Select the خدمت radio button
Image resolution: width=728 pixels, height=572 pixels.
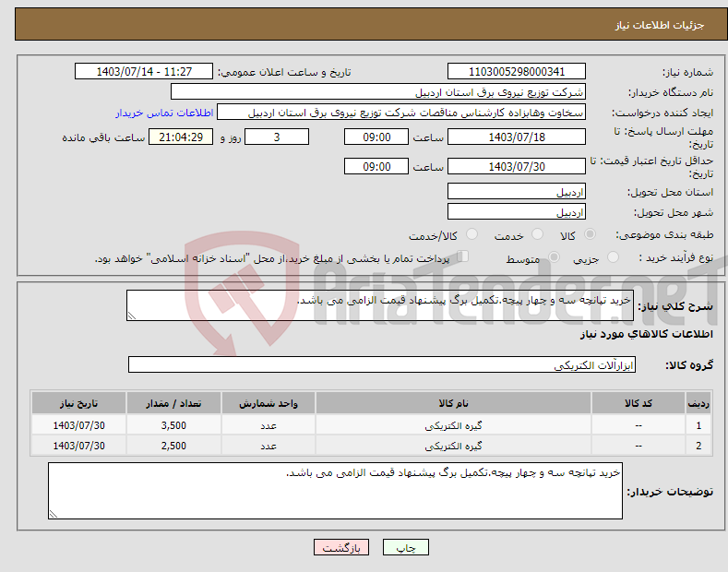coord(537,234)
